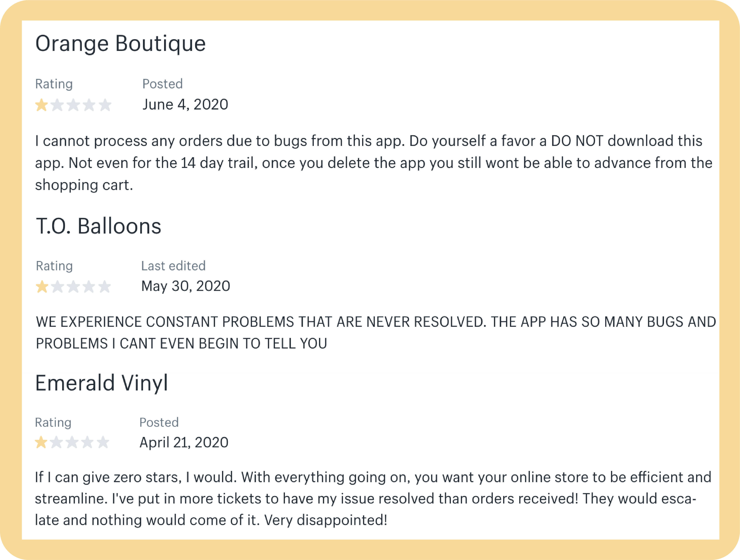
Task: Open the Emerald Vinyl reviewer heading
Action: pyautogui.click(x=101, y=383)
